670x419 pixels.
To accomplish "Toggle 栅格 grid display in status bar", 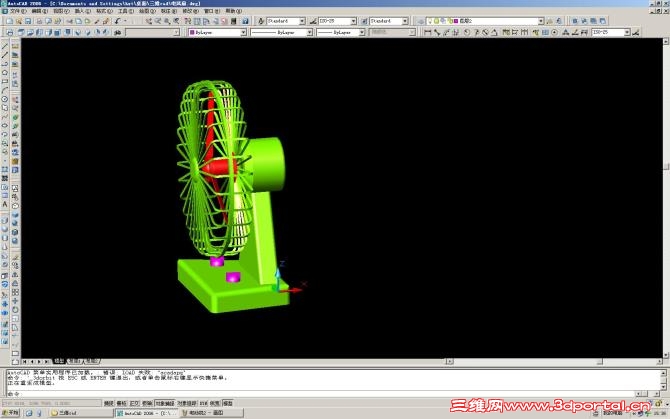I will click(x=122, y=403).
